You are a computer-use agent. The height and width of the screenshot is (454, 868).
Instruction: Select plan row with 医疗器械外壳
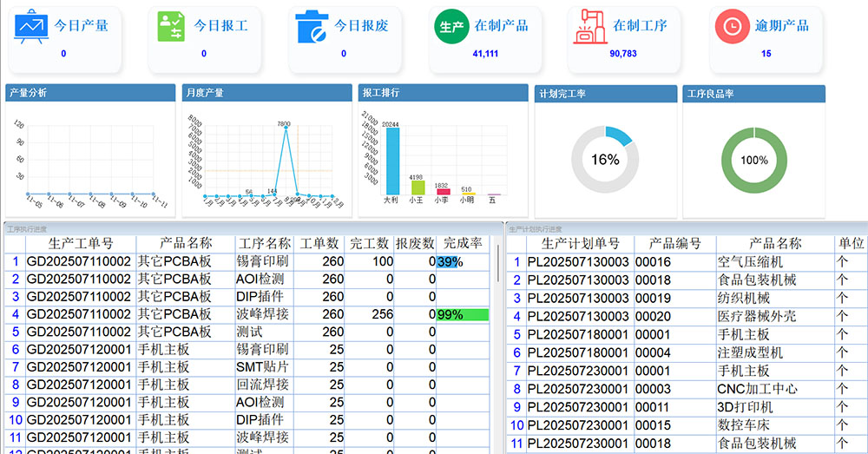pyautogui.click(x=686, y=316)
